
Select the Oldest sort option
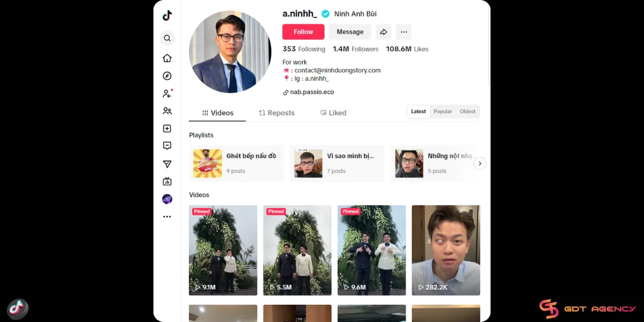[x=467, y=111]
